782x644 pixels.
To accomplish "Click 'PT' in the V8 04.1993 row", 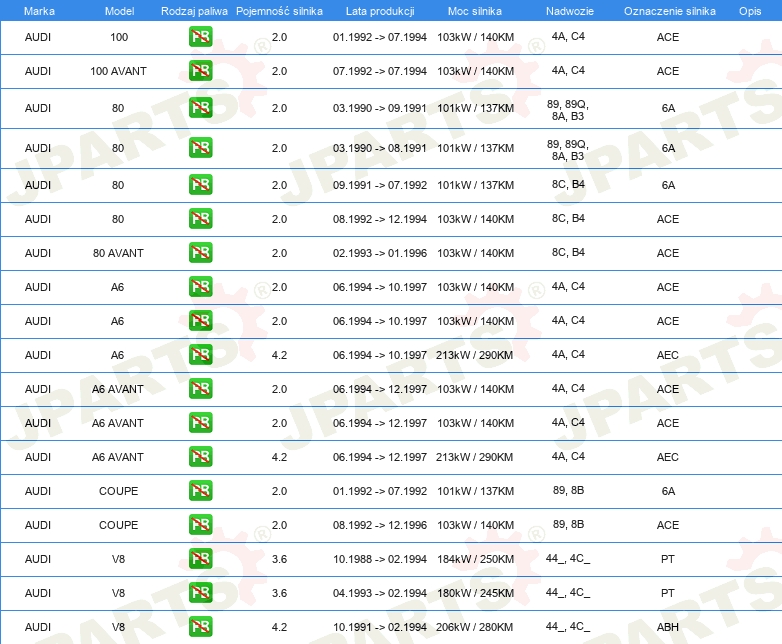I will coord(667,593).
